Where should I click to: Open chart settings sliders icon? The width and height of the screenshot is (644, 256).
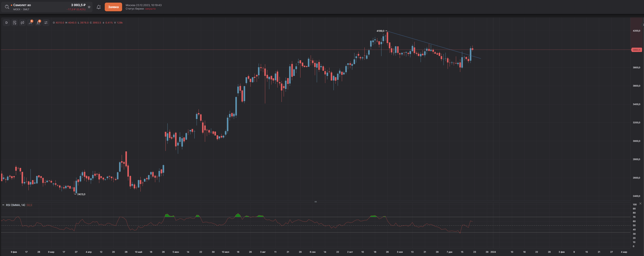[46, 23]
